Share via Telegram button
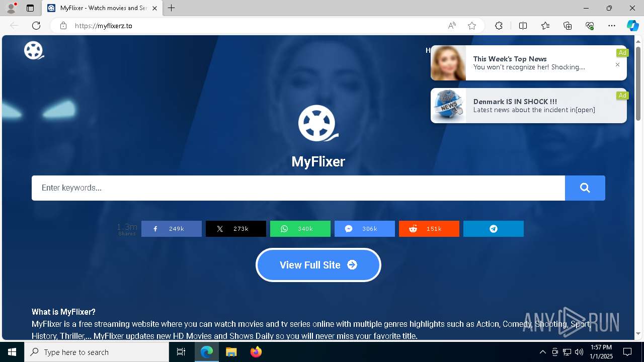 494,229
